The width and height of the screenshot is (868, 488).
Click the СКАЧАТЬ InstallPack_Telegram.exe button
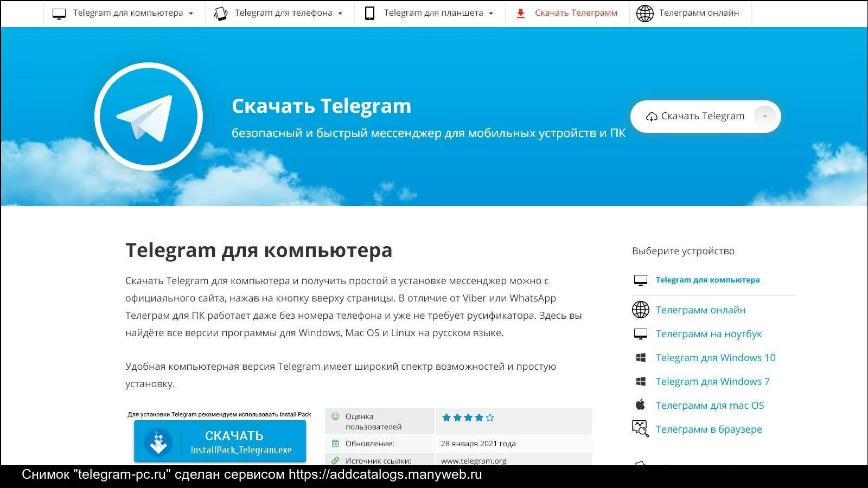(220, 441)
